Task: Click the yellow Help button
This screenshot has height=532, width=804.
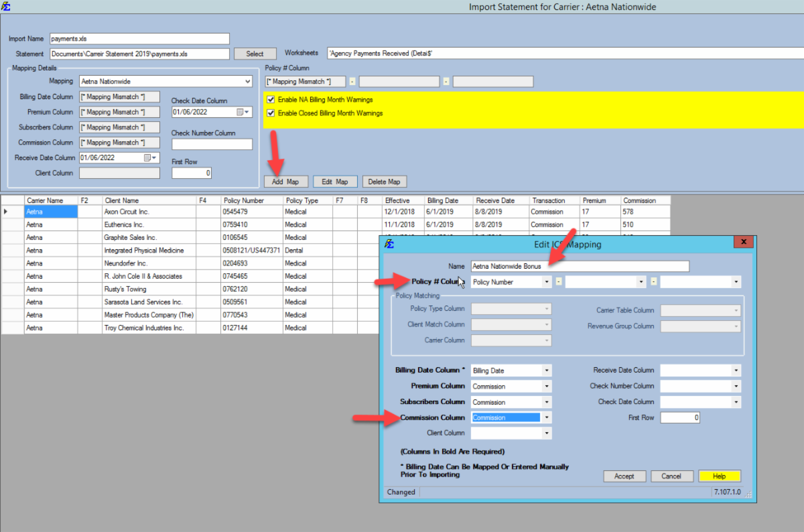Action: (x=719, y=476)
